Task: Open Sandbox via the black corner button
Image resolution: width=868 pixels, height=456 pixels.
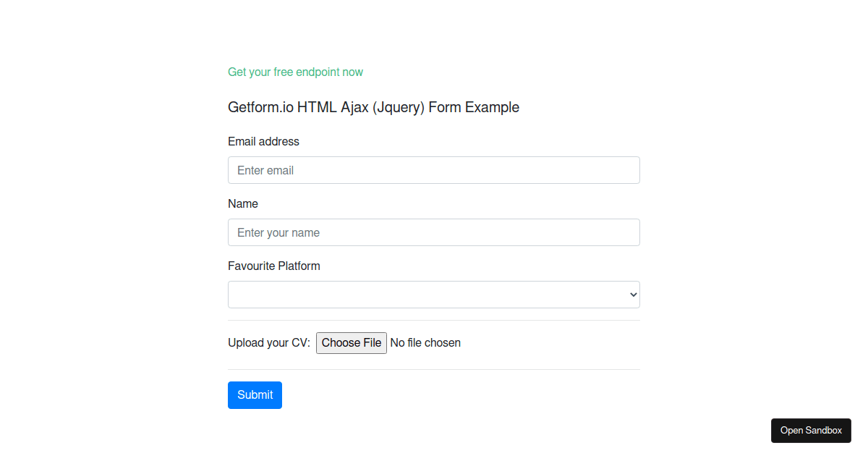Action: tap(811, 431)
